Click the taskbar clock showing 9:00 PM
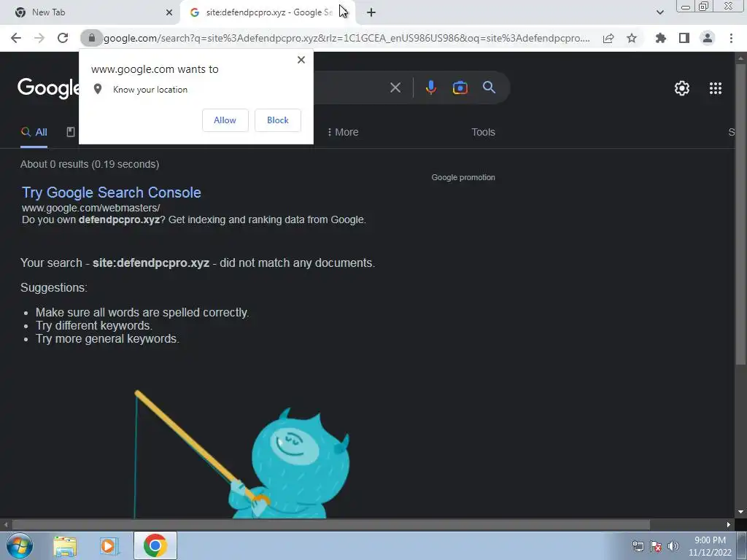This screenshot has height=560, width=747. point(710,546)
